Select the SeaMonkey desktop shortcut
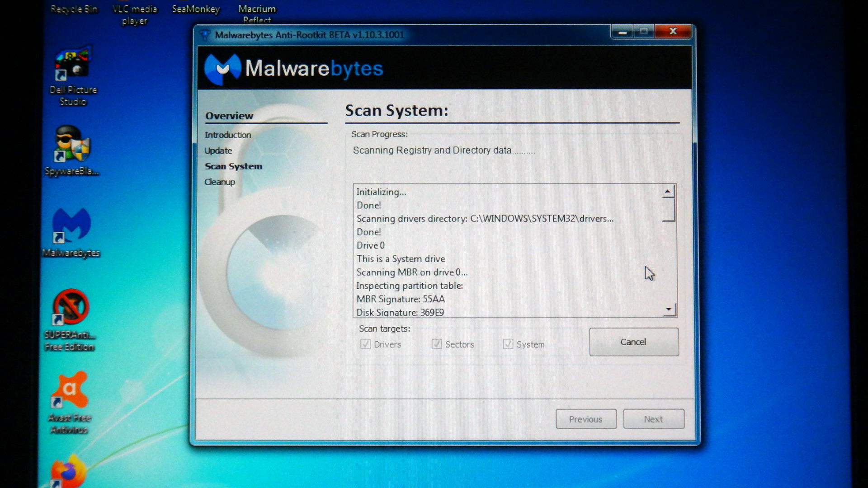 196,9
